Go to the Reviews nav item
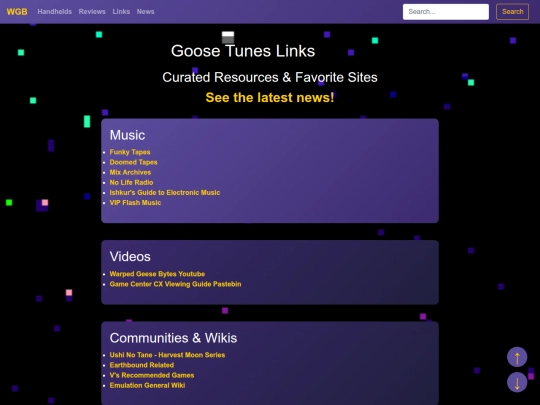The image size is (540, 405). [x=92, y=12]
